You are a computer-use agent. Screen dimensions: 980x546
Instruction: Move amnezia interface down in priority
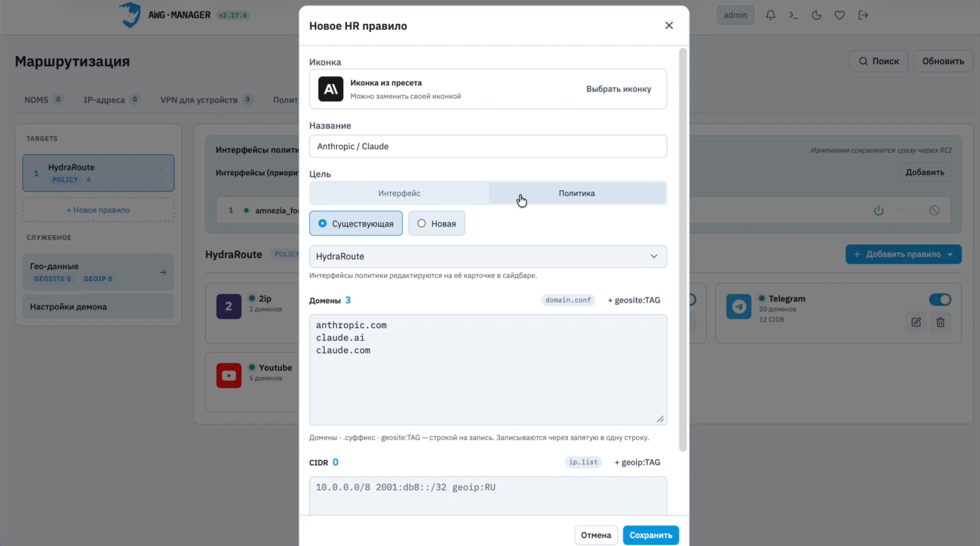[x=917, y=210]
